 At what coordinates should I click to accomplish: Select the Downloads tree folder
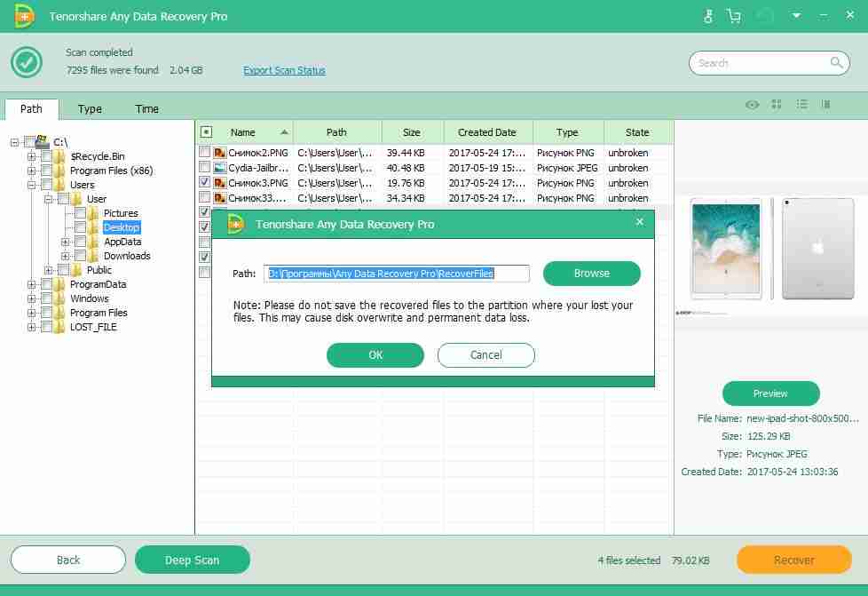point(127,255)
